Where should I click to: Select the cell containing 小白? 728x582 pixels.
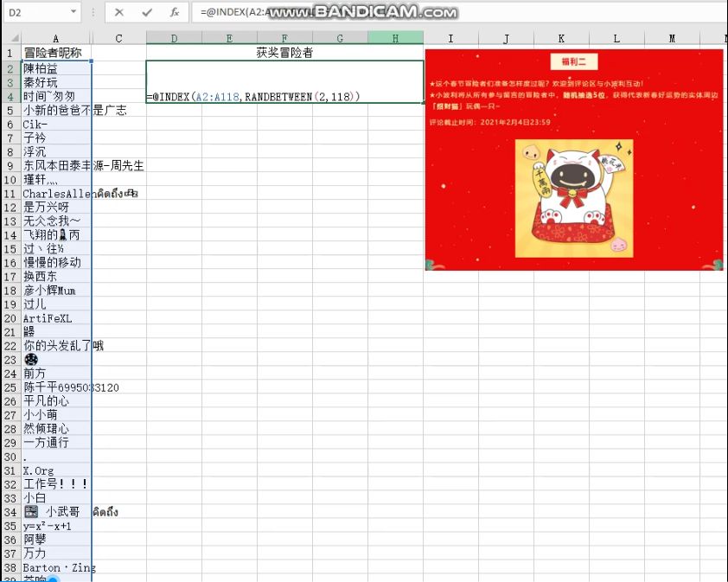55,498
